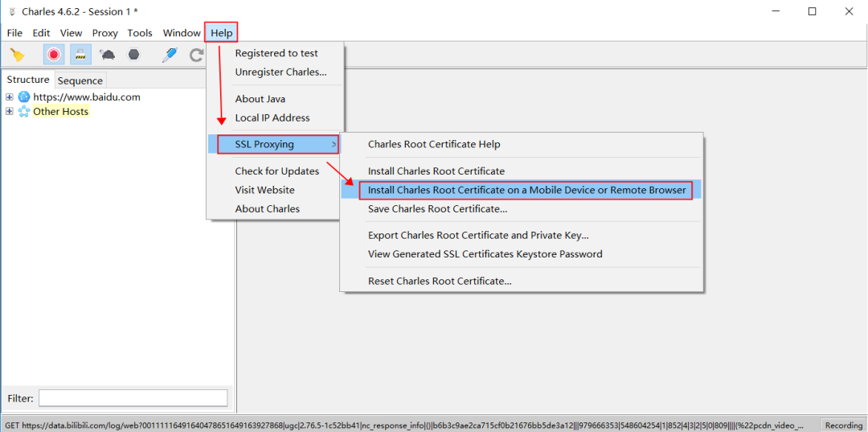Image resolution: width=868 pixels, height=432 pixels.
Task: Toggle breakpoints with the hexagon icon
Action: click(x=133, y=55)
